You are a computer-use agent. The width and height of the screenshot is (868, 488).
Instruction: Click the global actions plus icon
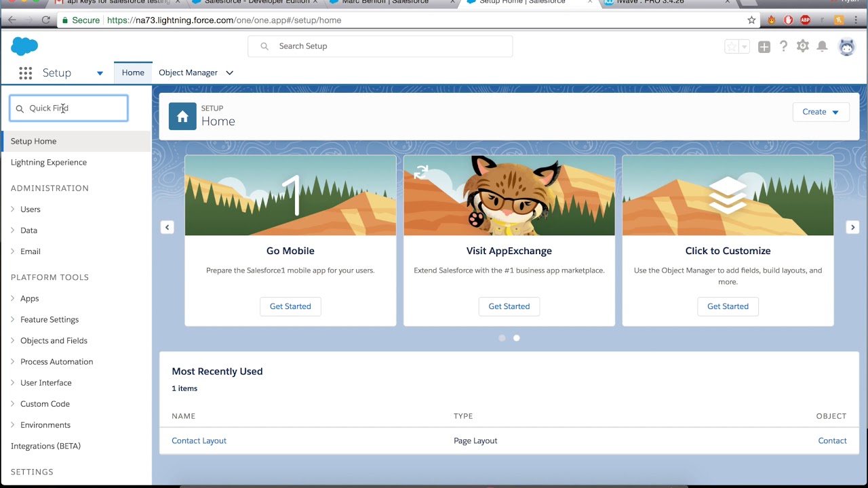pyautogui.click(x=764, y=47)
